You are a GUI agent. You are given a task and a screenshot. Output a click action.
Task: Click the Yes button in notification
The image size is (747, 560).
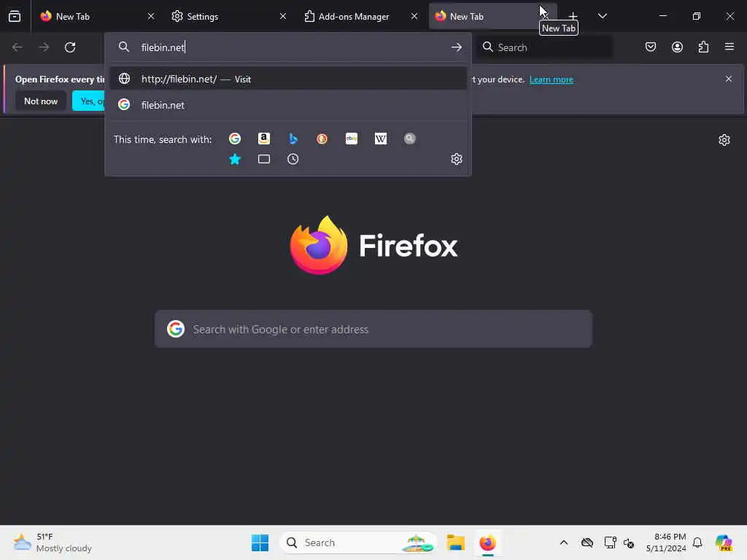click(x=89, y=101)
